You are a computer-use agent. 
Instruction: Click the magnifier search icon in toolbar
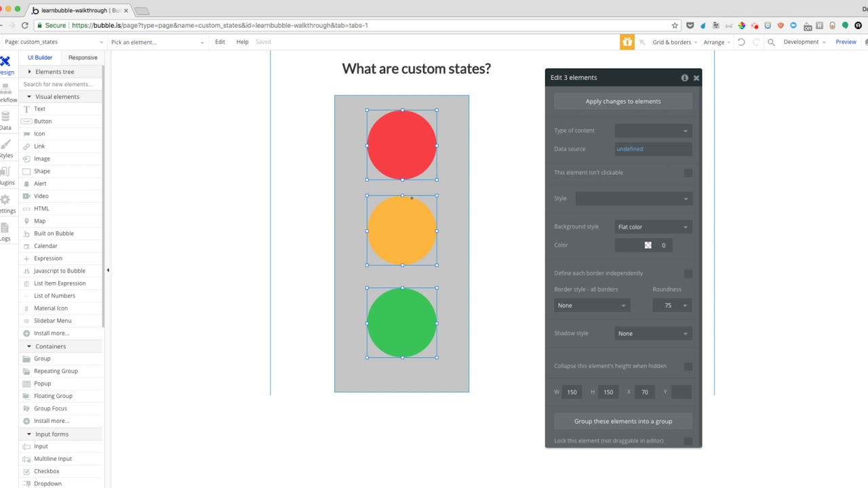click(x=771, y=42)
